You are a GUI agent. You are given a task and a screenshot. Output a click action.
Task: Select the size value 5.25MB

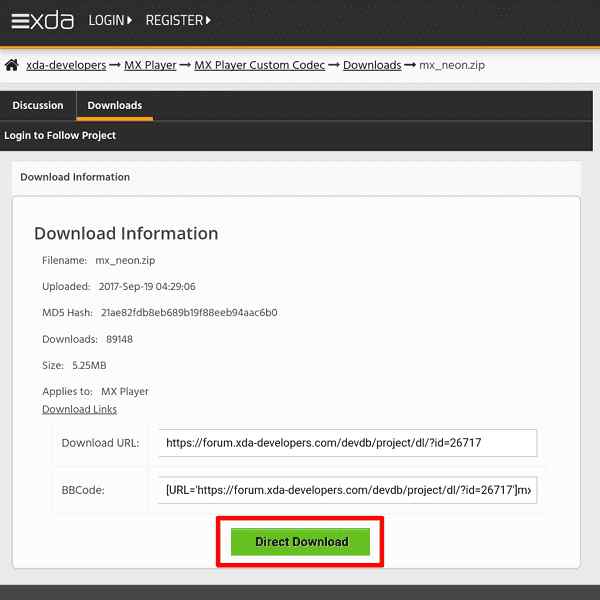click(89, 365)
